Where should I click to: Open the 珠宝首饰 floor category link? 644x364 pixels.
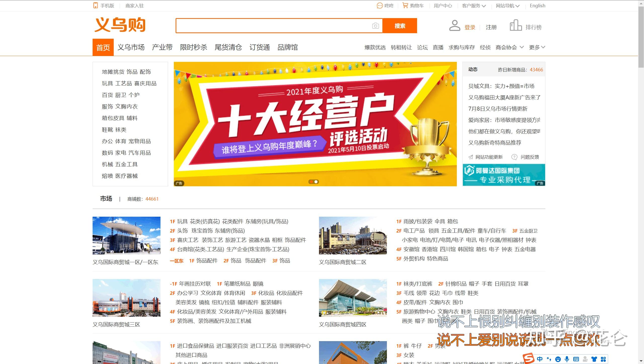point(202,231)
